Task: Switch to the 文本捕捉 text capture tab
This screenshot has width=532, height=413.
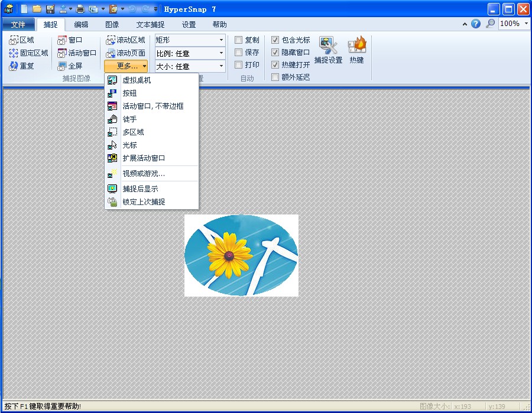Action: (150, 24)
